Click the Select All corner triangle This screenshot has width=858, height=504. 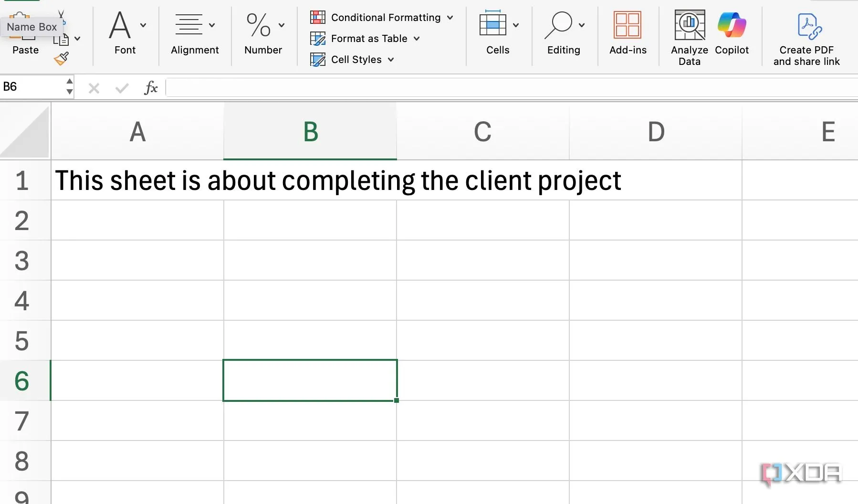tap(25, 131)
